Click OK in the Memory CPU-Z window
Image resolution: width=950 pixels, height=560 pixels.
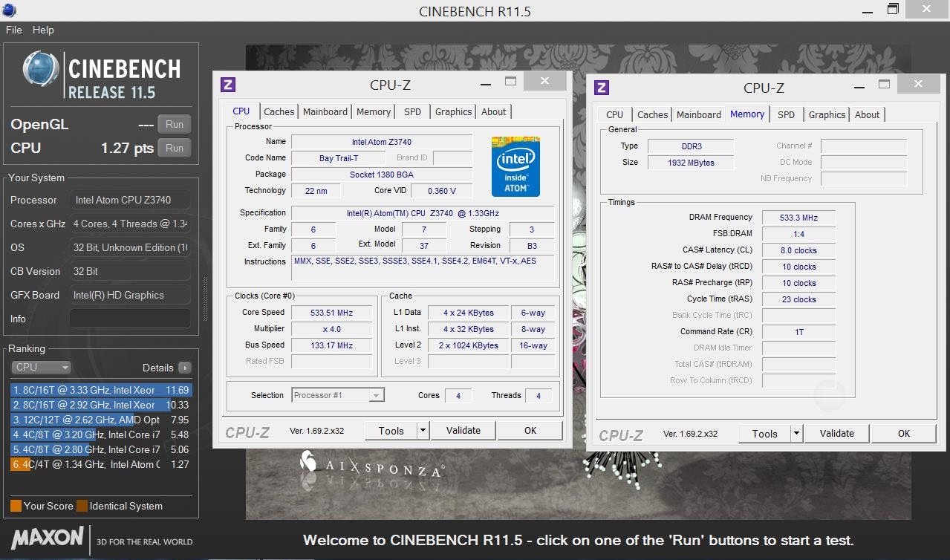[904, 433]
